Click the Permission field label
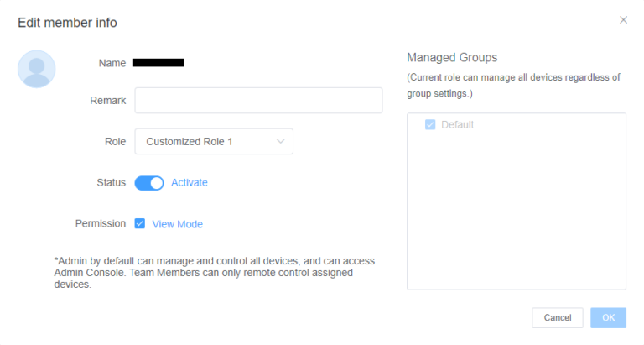Viewport: 644px width, 345px height. pos(101,223)
